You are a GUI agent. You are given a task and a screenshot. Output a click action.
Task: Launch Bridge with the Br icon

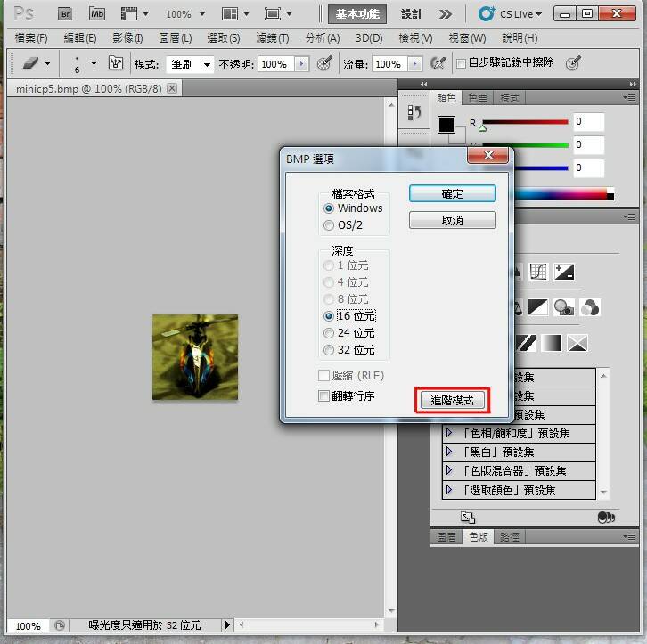pyautogui.click(x=65, y=14)
